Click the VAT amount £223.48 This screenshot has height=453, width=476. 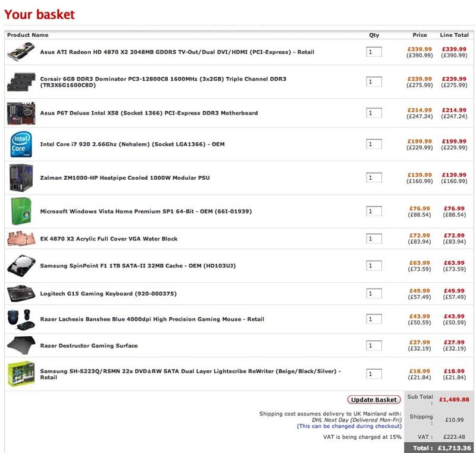[454, 437]
